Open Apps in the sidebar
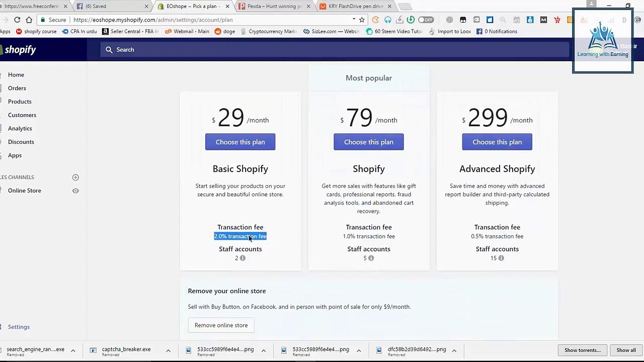Screen dimensions: 644x362 [x=15, y=155]
